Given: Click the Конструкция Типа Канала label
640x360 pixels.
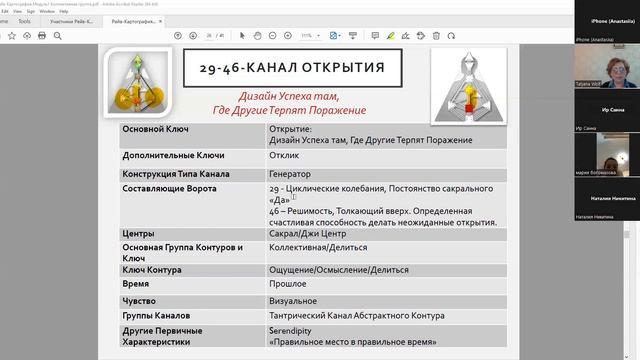Looking at the screenshot, I should pyautogui.click(x=176, y=174).
